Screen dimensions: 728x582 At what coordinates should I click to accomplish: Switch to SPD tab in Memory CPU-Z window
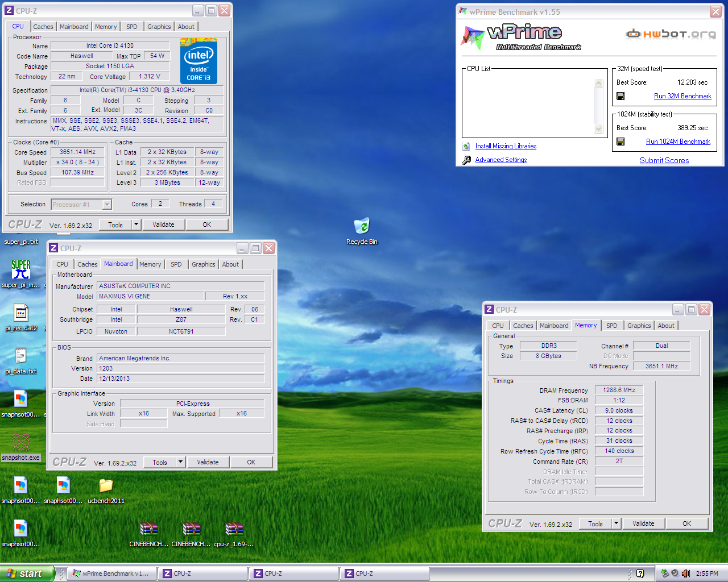click(x=612, y=326)
